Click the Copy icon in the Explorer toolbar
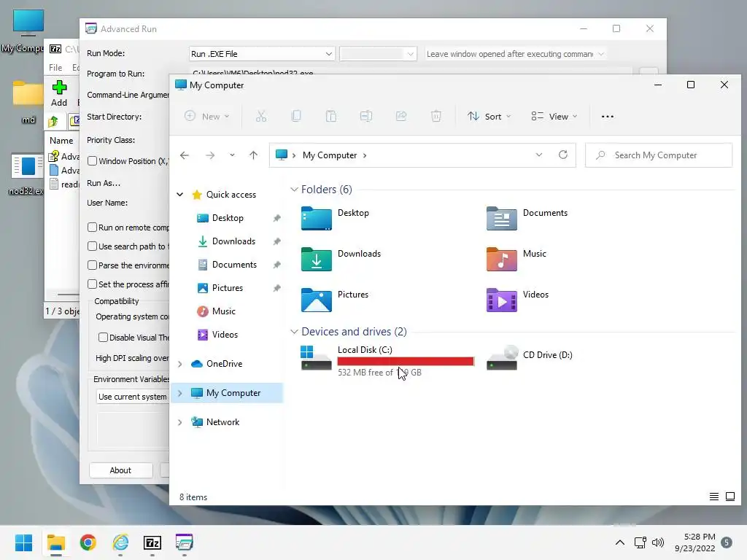Image resolution: width=747 pixels, height=560 pixels. tap(296, 116)
